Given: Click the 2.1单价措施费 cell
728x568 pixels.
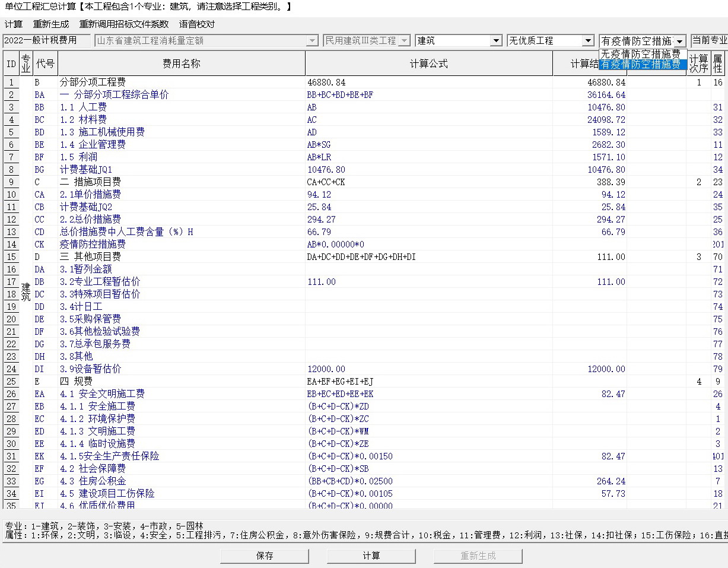Looking at the screenshot, I should [182, 195].
